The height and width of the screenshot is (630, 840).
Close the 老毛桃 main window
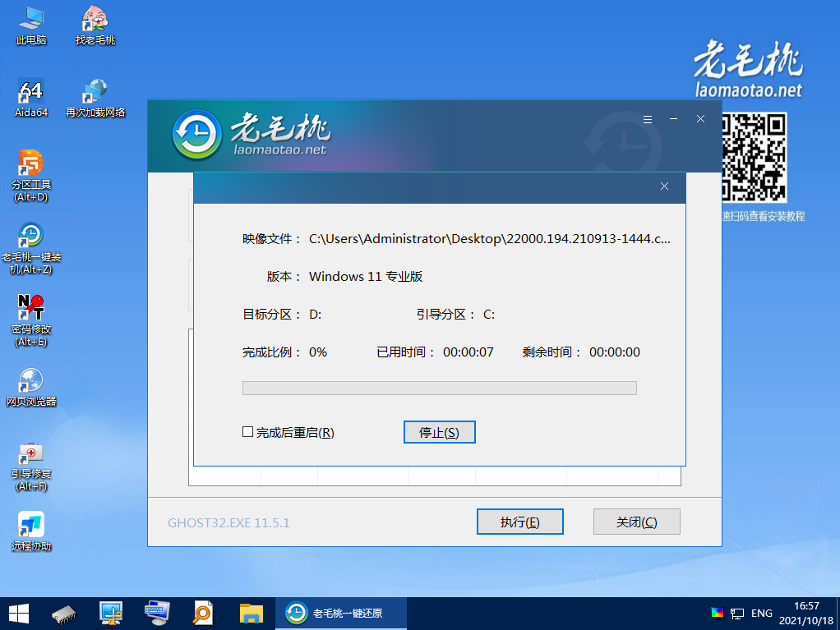[700, 119]
